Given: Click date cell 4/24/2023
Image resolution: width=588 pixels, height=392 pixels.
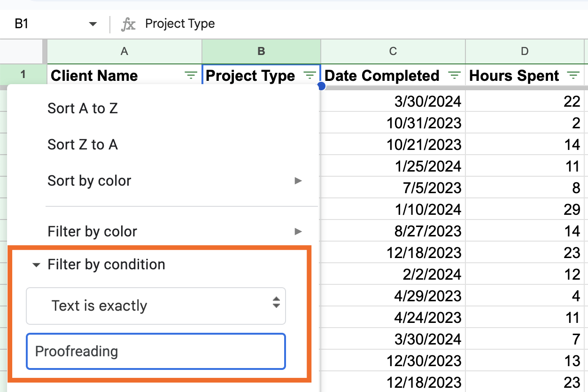Looking at the screenshot, I should click(393, 318).
